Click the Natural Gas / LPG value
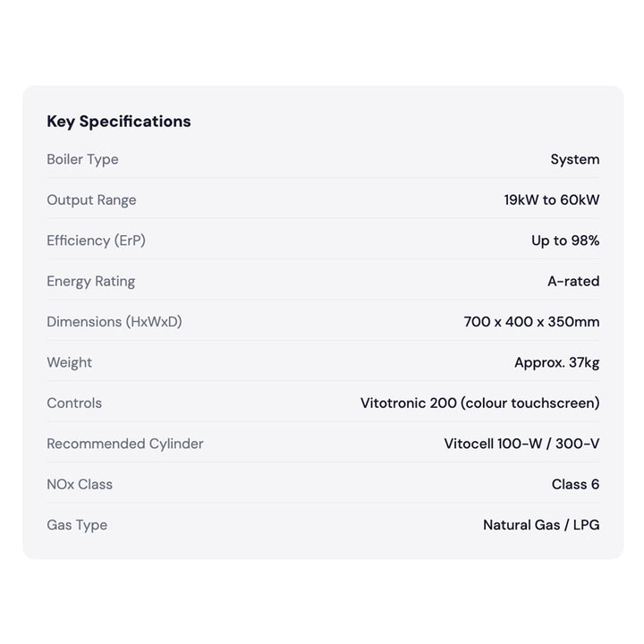Viewport: 644px width, 644px height. pyautogui.click(x=541, y=525)
